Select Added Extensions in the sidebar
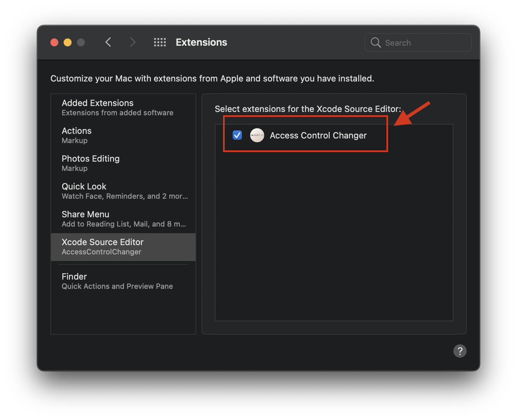The height and width of the screenshot is (420, 517). (123, 108)
